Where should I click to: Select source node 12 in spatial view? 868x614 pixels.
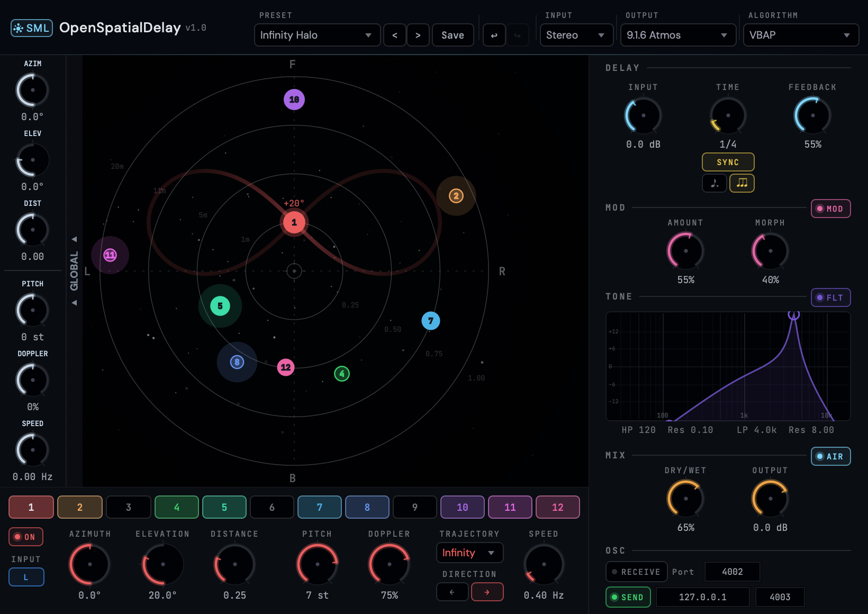click(x=286, y=367)
